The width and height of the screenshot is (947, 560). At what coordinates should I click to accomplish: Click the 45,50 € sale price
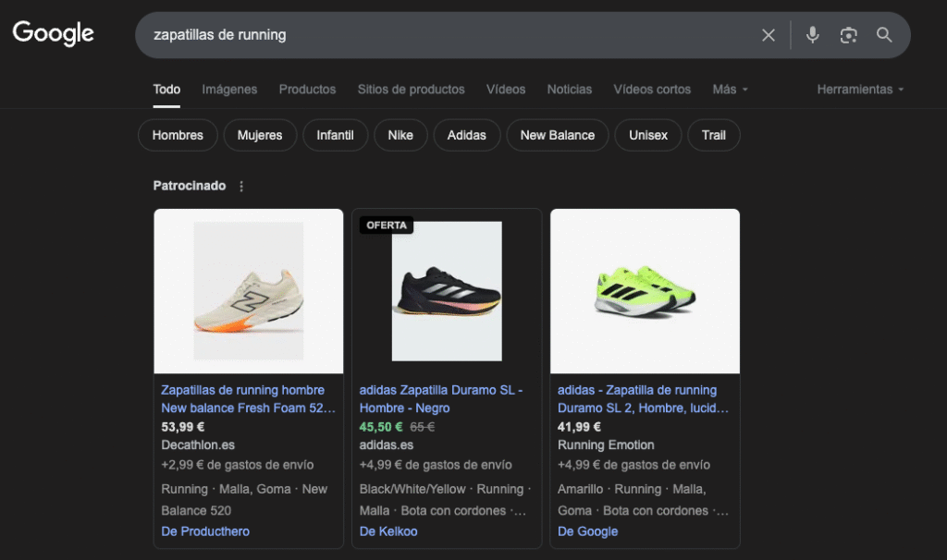(x=381, y=427)
